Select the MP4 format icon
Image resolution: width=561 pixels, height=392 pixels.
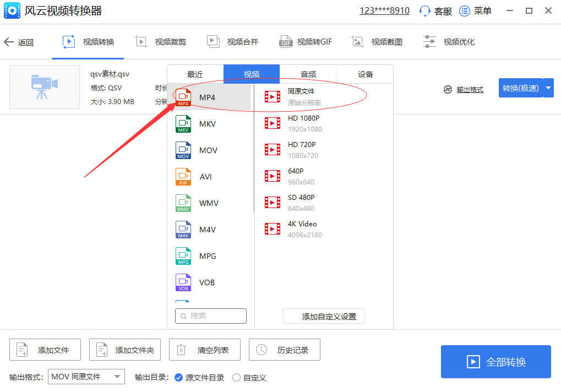(183, 97)
